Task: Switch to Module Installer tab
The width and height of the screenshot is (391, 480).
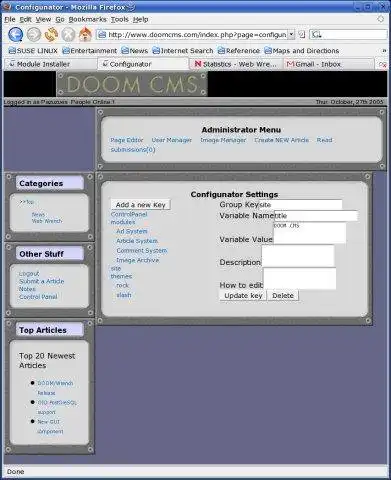Action: coord(50,64)
